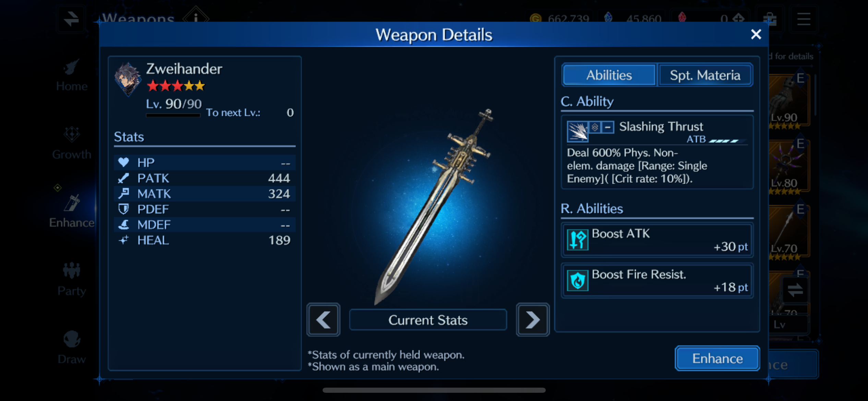Open the Party sidebar icon
Image resolution: width=868 pixels, height=401 pixels.
point(72,279)
